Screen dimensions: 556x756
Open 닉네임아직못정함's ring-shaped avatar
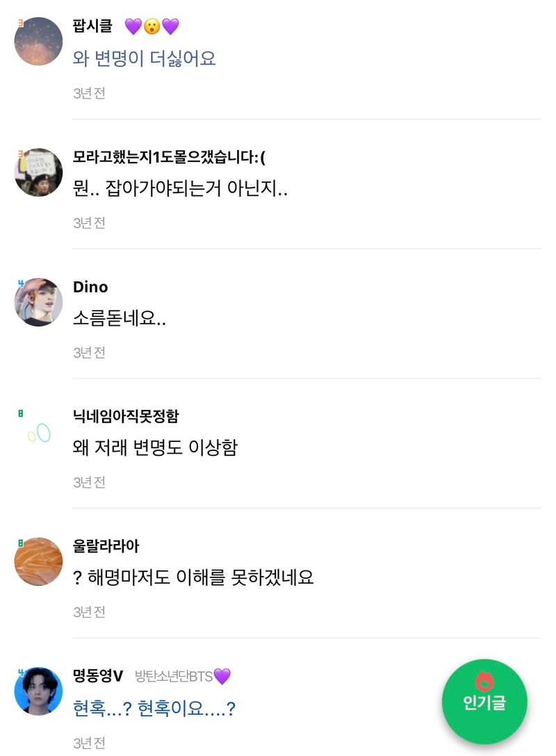click(39, 433)
